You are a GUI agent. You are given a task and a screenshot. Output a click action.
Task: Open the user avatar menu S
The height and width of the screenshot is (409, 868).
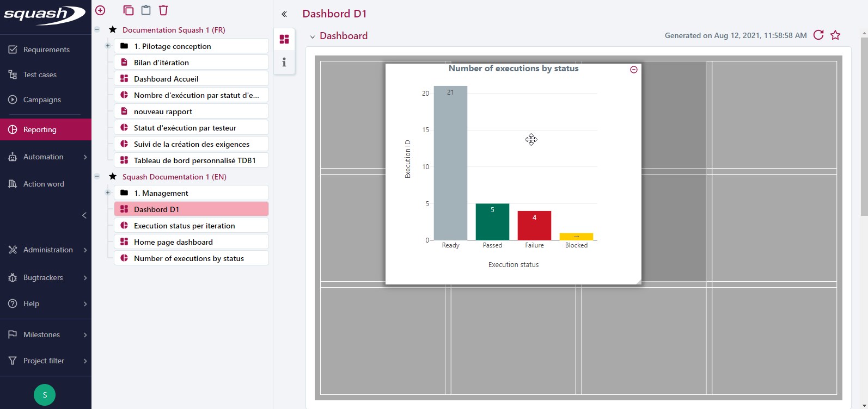pos(45,395)
